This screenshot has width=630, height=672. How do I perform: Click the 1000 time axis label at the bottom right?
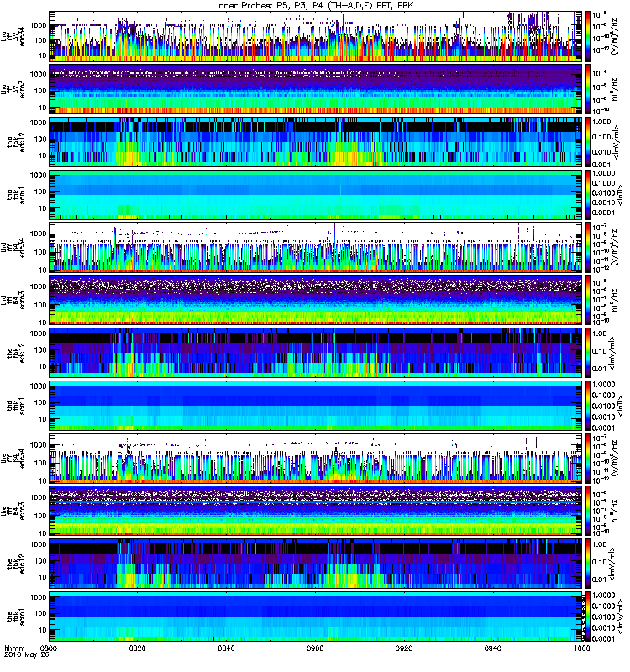click(x=581, y=648)
